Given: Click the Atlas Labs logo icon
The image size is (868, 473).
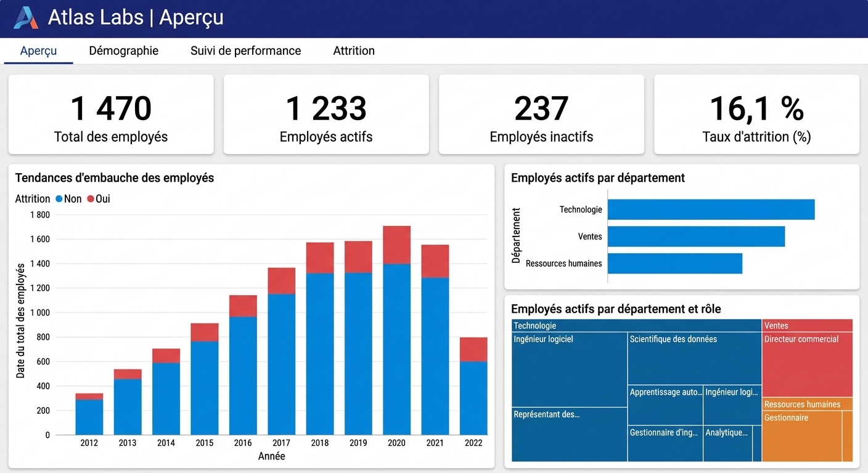Looking at the screenshot, I should point(26,18).
